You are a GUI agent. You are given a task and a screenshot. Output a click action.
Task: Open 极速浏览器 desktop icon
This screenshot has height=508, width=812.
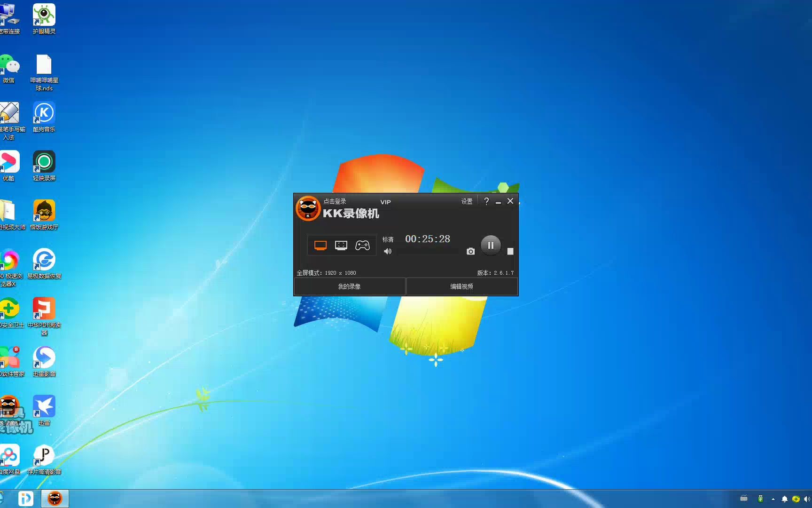pos(10,267)
